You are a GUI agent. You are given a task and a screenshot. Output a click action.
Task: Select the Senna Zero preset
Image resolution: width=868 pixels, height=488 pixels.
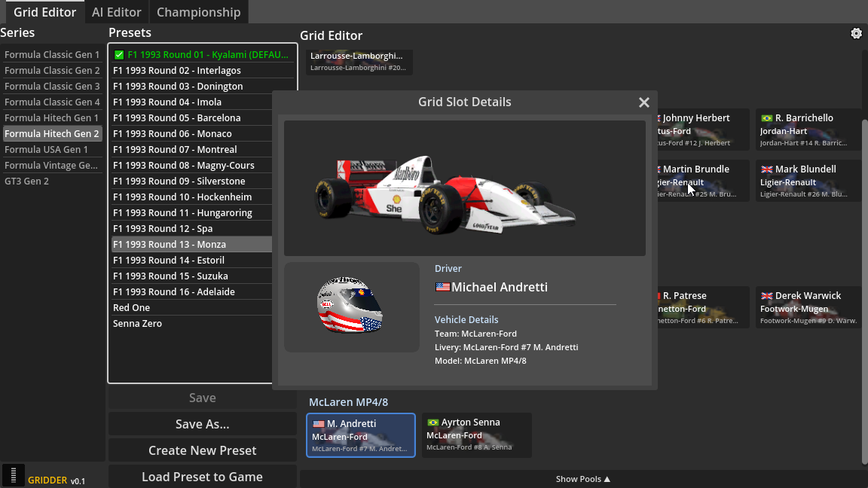[191, 324]
